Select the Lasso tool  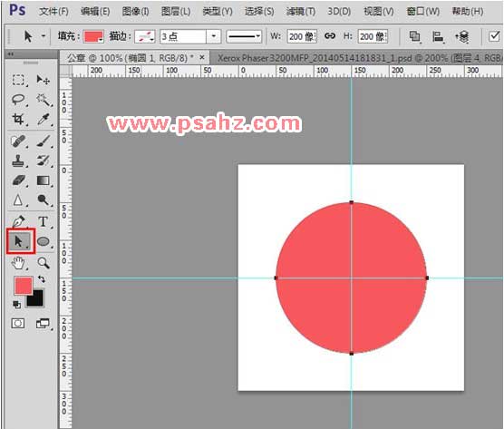18,100
